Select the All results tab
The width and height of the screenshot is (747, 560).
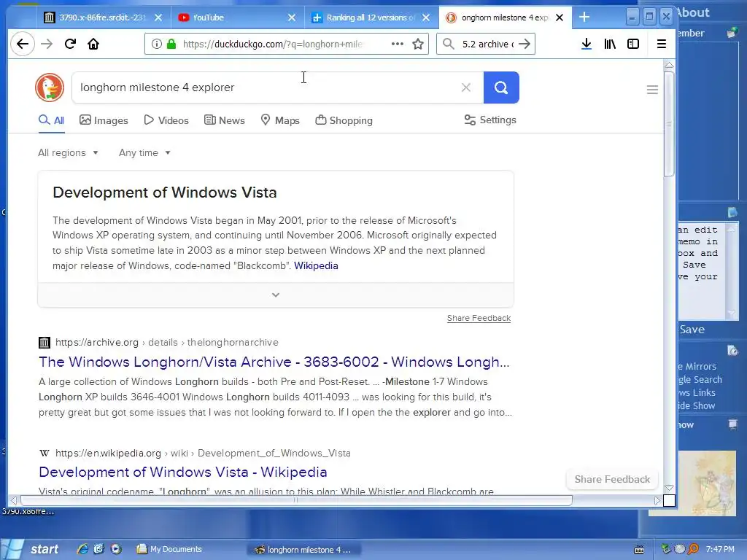52,120
